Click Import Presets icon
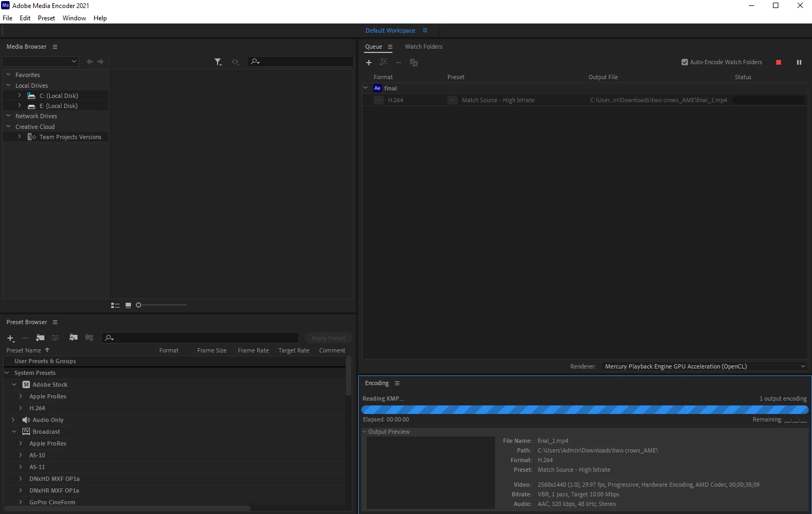This screenshot has height=514, width=812. click(74, 337)
